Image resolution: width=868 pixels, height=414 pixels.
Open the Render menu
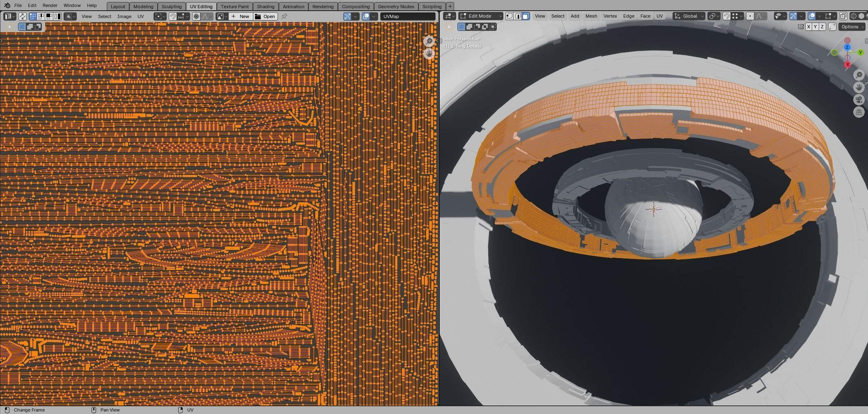(50, 5)
